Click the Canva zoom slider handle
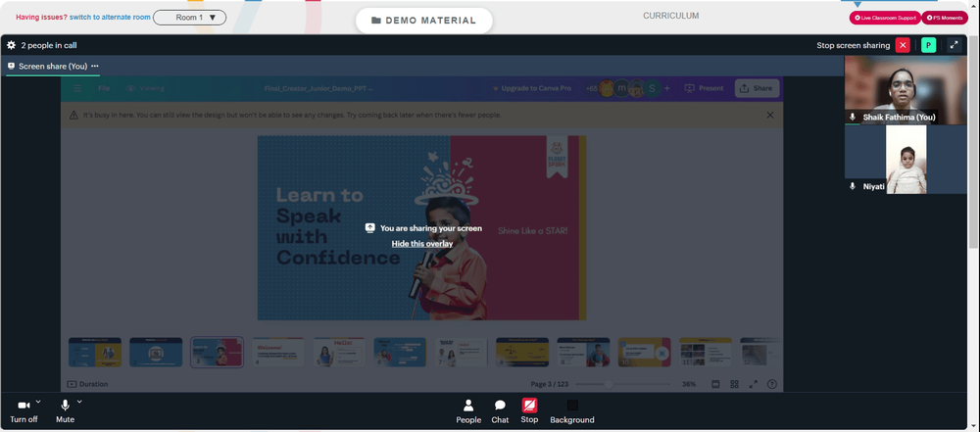Screen dimensions: 980x432 click(608, 384)
